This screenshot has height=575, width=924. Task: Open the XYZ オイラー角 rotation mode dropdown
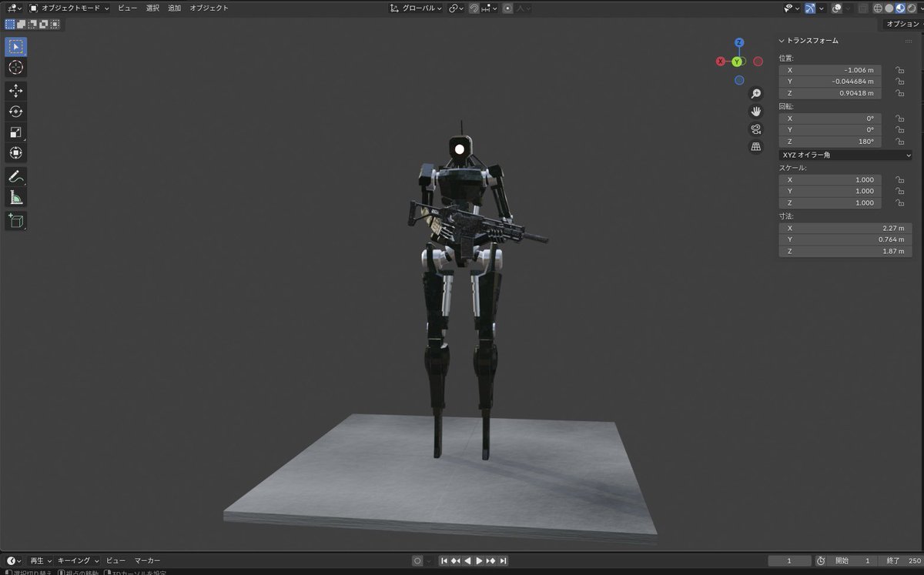tap(845, 155)
